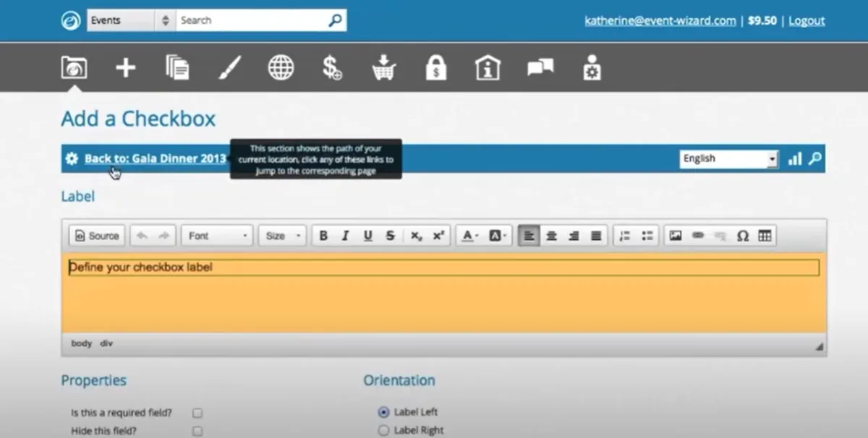Open the information house icon
Screen dimensions: 868x438
coord(488,68)
